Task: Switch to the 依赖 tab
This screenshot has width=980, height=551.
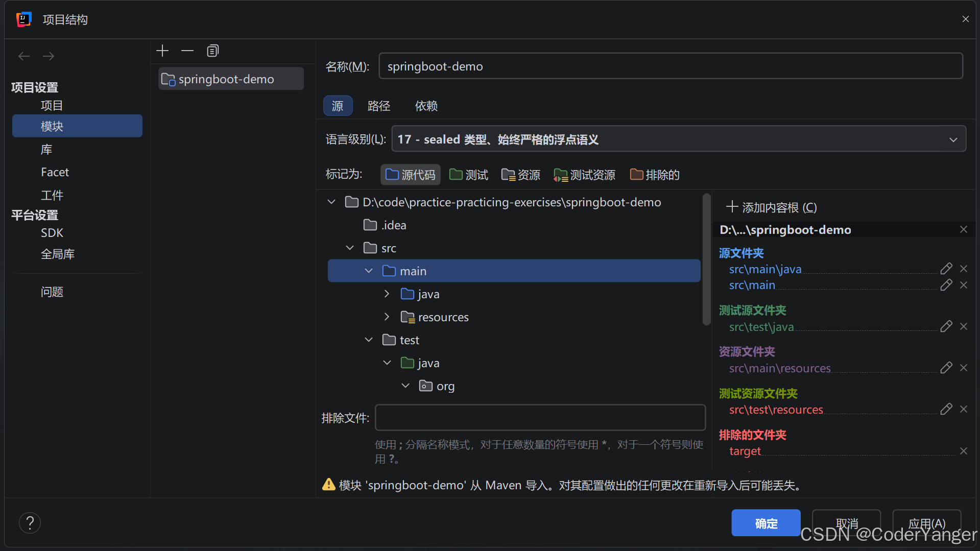Action: pyautogui.click(x=426, y=106)
